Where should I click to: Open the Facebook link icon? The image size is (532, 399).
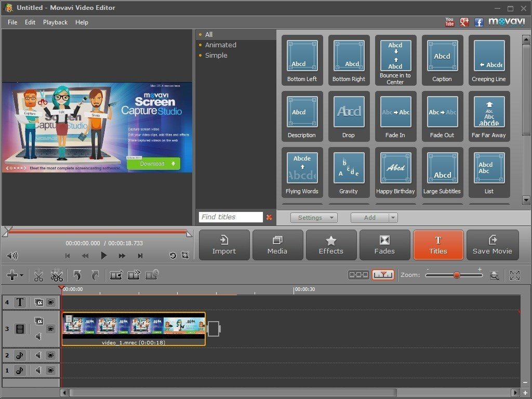(x=478, y=22)
